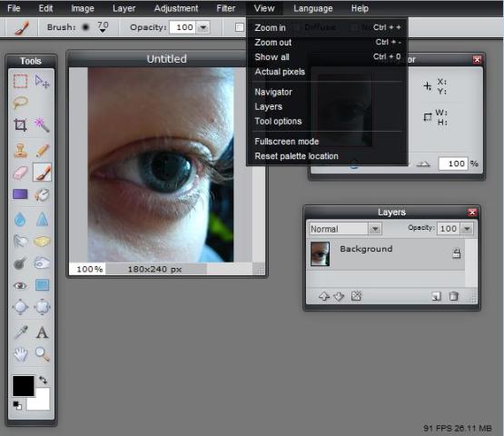Select the Crop tool

pyautogui.click(x=21, y=124)
